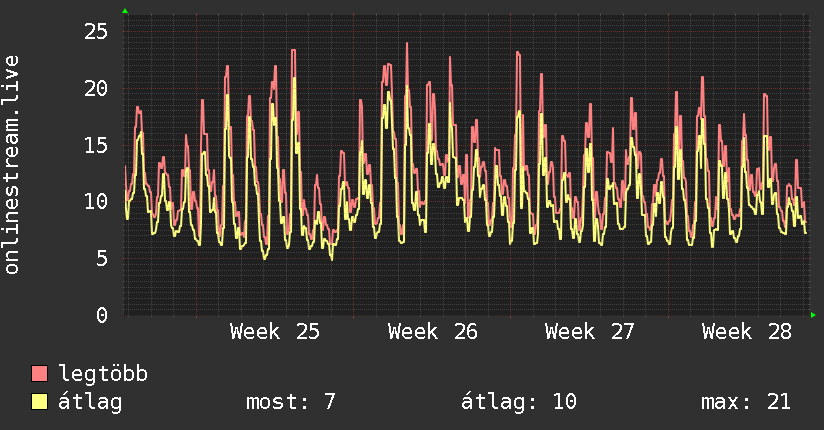Click the y-axis value 25
Viewport: 824px width, 430px height.
click(96, 32)
